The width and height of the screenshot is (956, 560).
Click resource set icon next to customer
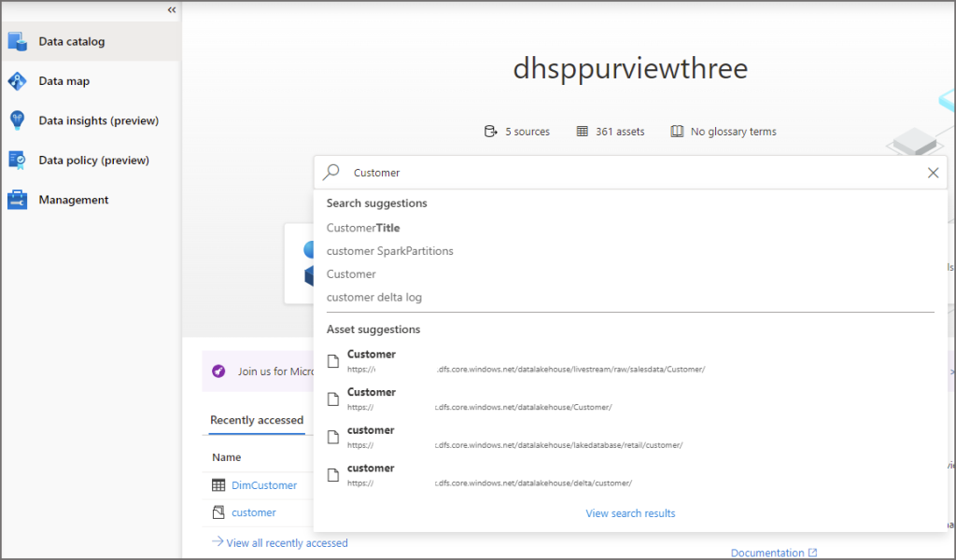(x=218, y=512)
